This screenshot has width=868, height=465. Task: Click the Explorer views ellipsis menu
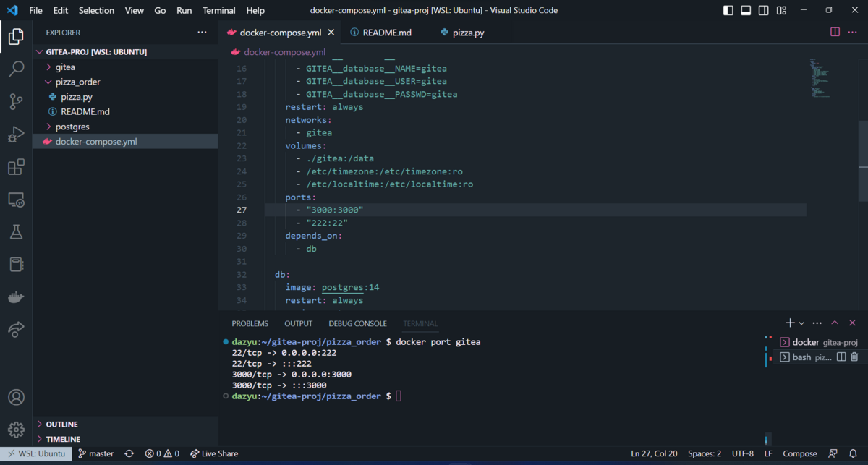(202, 33)
